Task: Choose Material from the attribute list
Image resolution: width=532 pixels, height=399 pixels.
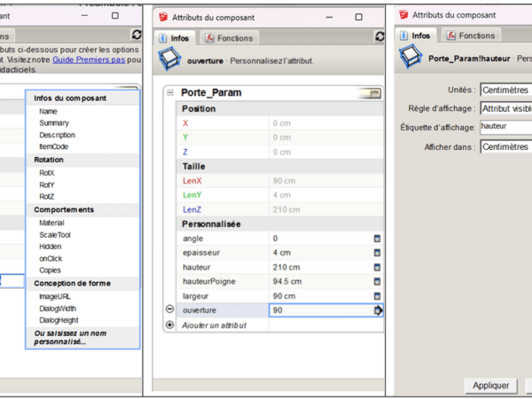Action: point(53,223)
